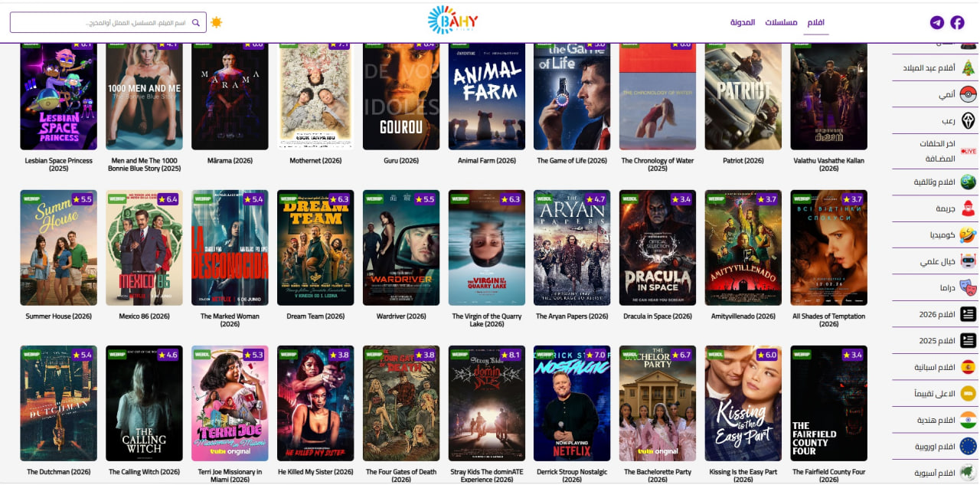Open horror category ghost mask icon
The height and width of the screenshot is (485, 980).
coord(969,121)
